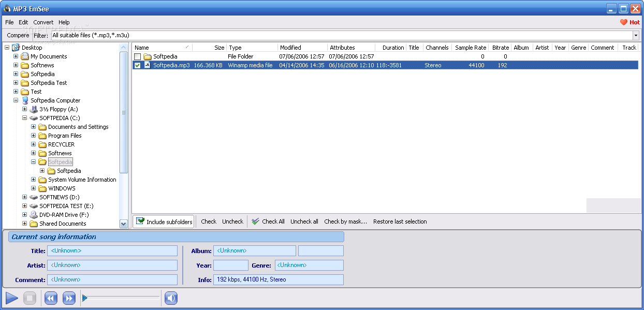This screenshot has height=310, width=644.
Task: Uncheck the Softpedia.mp3 checkbox
Action: (137, 65)
